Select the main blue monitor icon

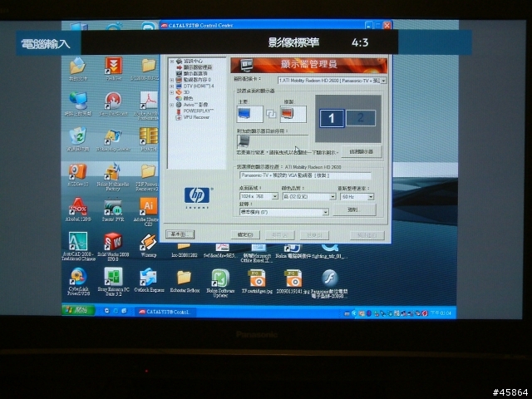coord(249,114)
